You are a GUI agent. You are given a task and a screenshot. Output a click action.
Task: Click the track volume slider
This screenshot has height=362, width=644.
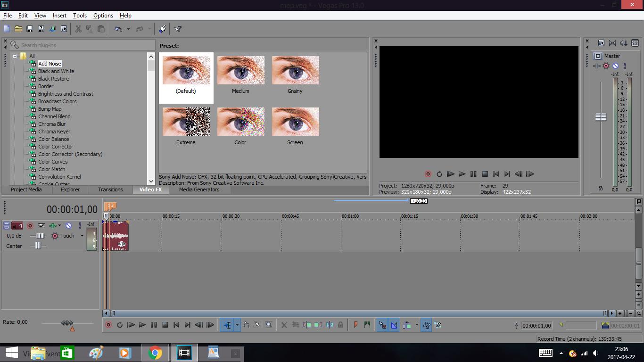(40, 236)
